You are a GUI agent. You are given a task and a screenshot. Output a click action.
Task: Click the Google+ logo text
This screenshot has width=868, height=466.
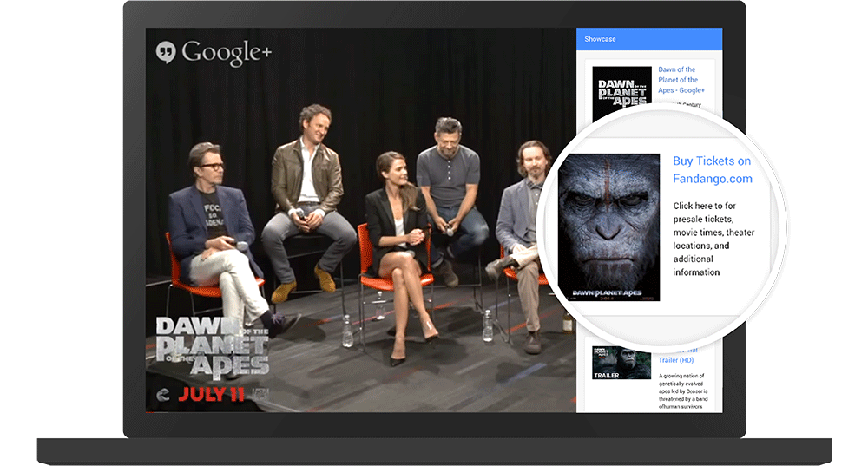(227, 53)
